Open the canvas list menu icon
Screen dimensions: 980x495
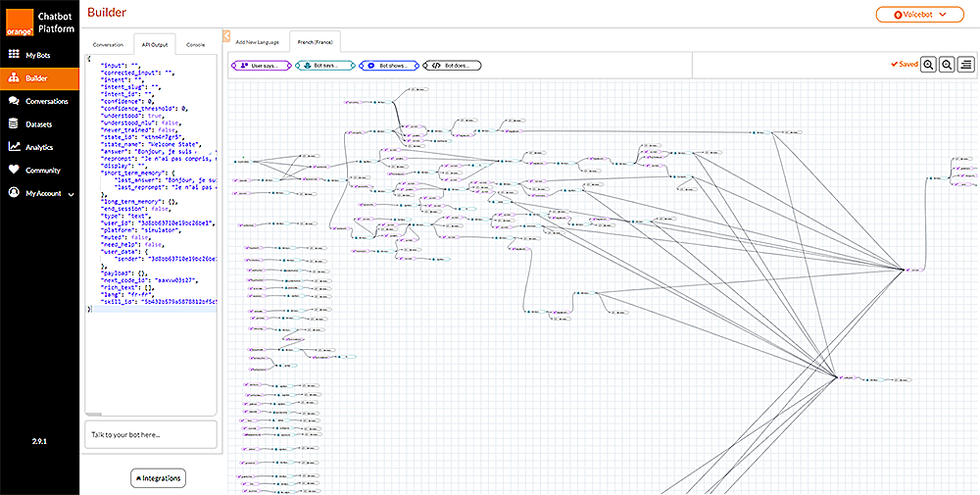point(966,65)
